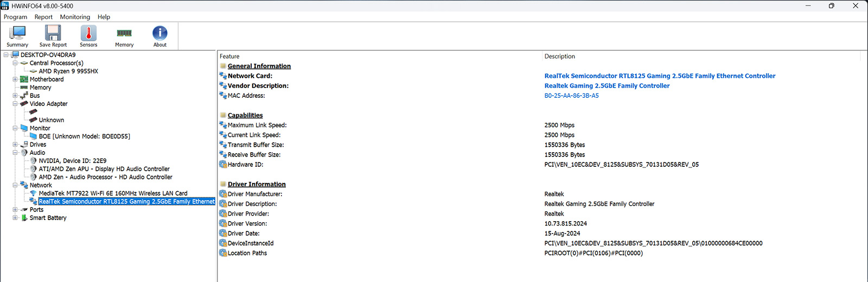
Task: Click the Ports connector icon
Action: [x=24, y=210]
